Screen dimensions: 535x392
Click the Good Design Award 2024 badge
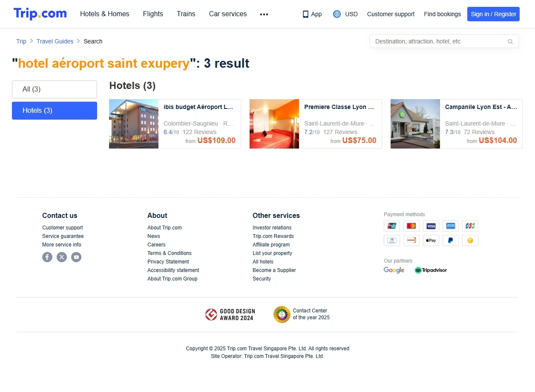tap(229, 315)
